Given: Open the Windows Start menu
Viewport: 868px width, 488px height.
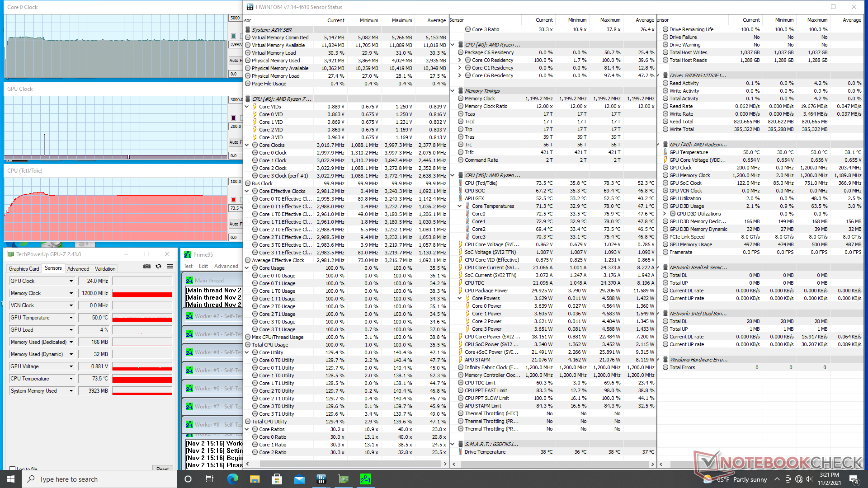Looking at the screenshot, I should (x=11, y=479).
